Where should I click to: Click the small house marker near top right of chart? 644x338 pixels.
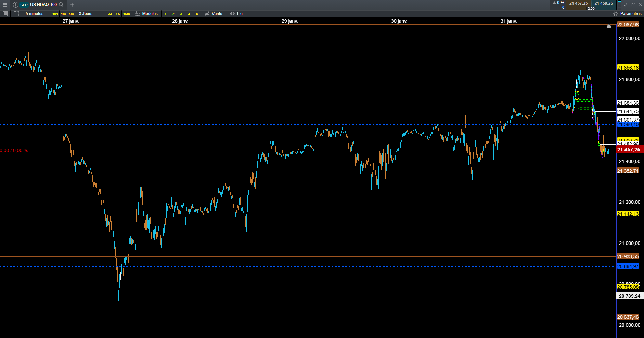click(x=609, y=26)
